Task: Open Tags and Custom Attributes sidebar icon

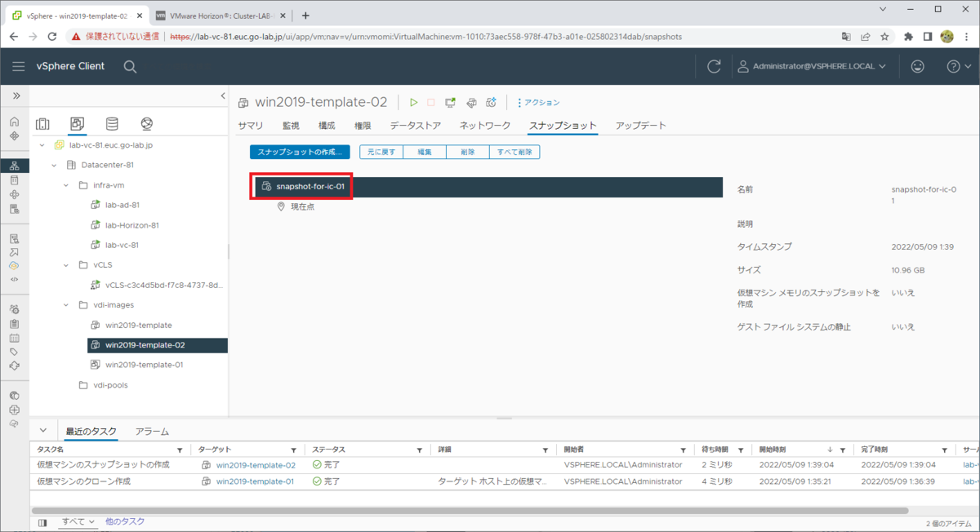Action: tap(14, 352)
